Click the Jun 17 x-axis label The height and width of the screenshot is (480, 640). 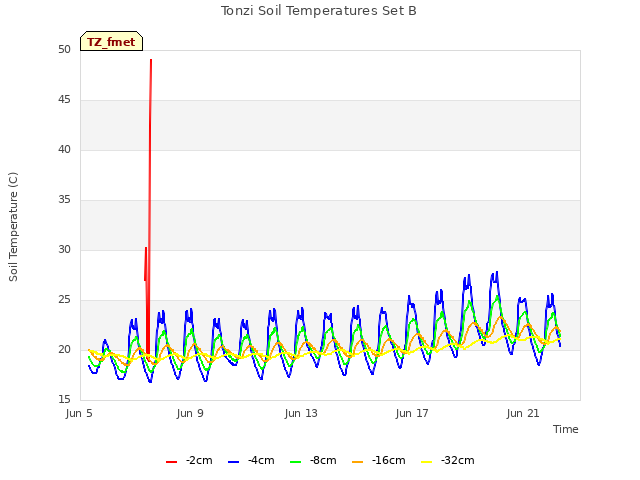click(412, 413)
